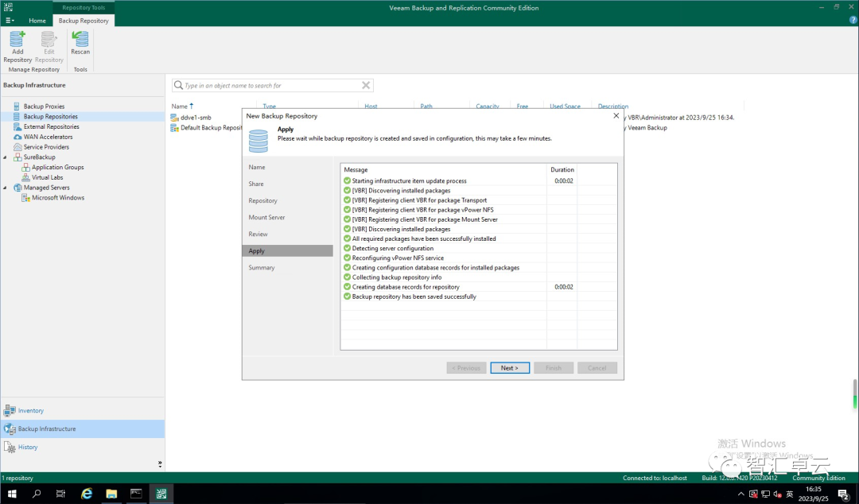The height and width of the screenshot is (504, 859).
Task: Go to the Review wizard step
Action: click(258, 234)
